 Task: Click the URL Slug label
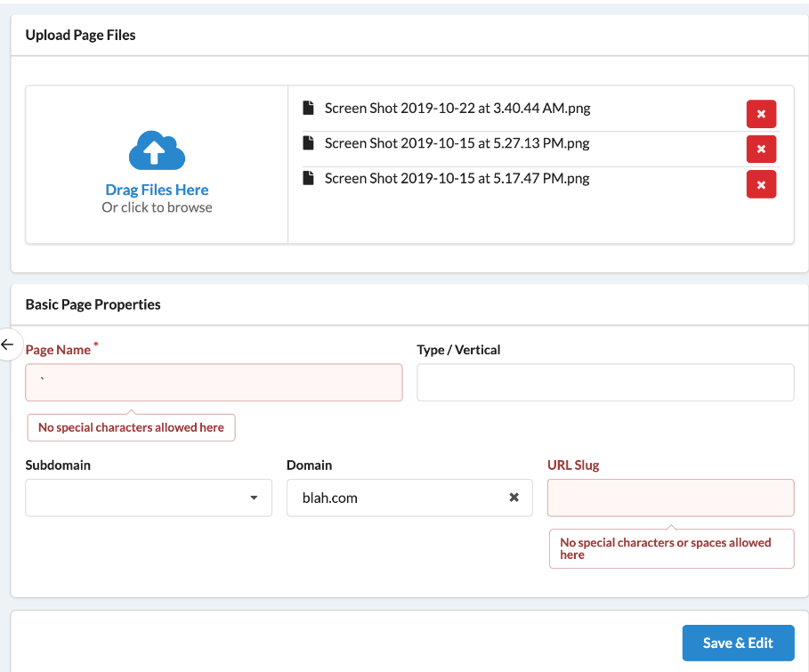pyautogui.click(x=573, y=465)
